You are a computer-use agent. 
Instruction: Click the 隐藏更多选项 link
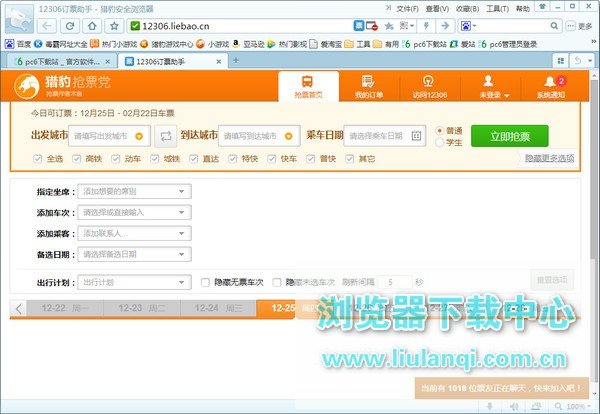pyautogui.click(x=549, y=158)
